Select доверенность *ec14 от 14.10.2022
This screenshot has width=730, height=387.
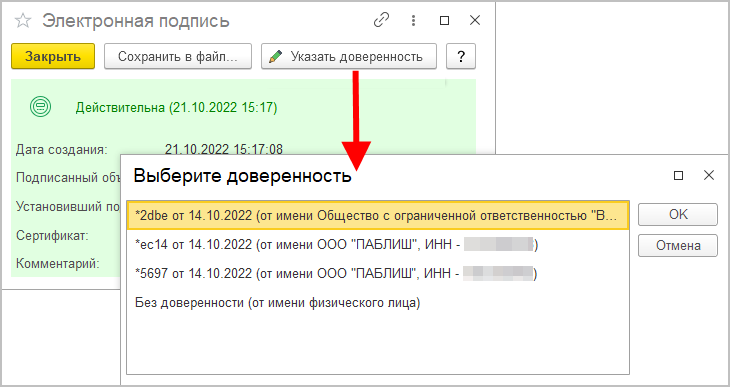tap(378, 245)
